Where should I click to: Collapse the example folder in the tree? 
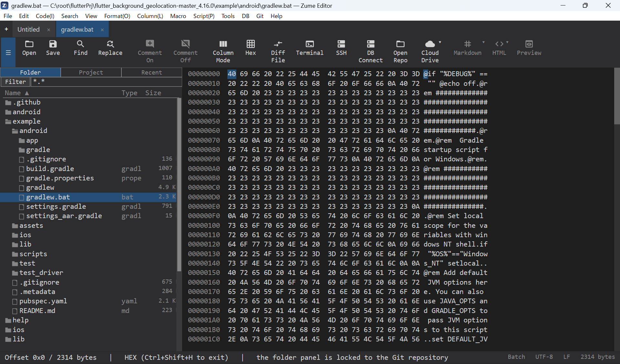(8, 122)
